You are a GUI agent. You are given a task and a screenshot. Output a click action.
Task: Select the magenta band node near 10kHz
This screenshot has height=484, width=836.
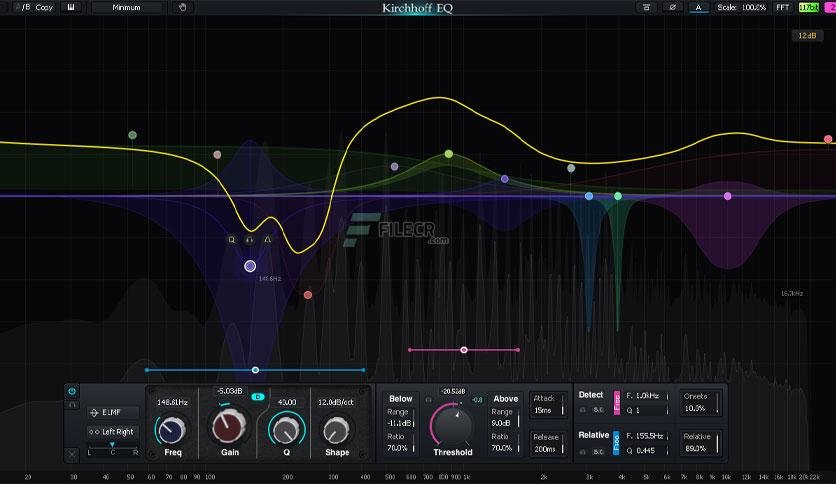[x=728, y=196]
